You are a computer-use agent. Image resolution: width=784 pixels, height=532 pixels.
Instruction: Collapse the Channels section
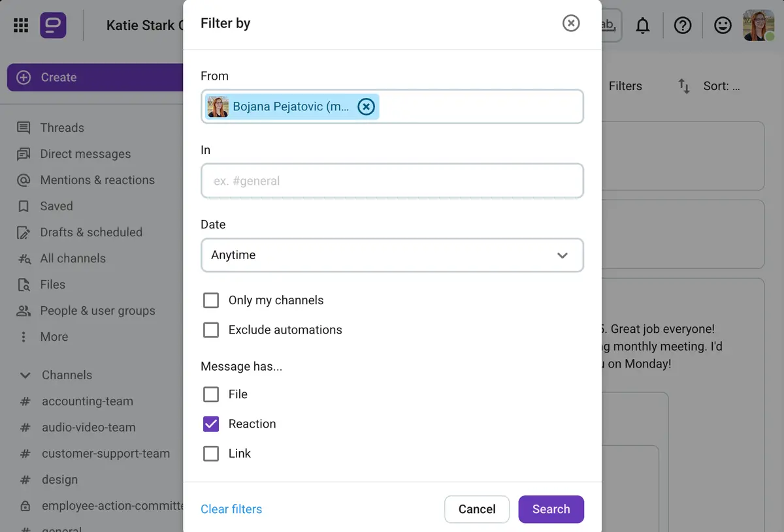click(x=25, y=375)
